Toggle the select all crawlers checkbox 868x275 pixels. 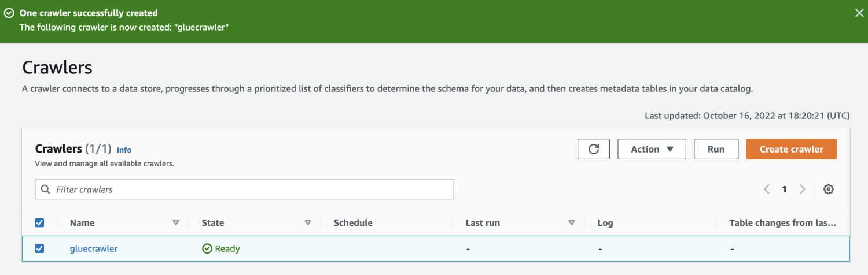pos(39,222)
